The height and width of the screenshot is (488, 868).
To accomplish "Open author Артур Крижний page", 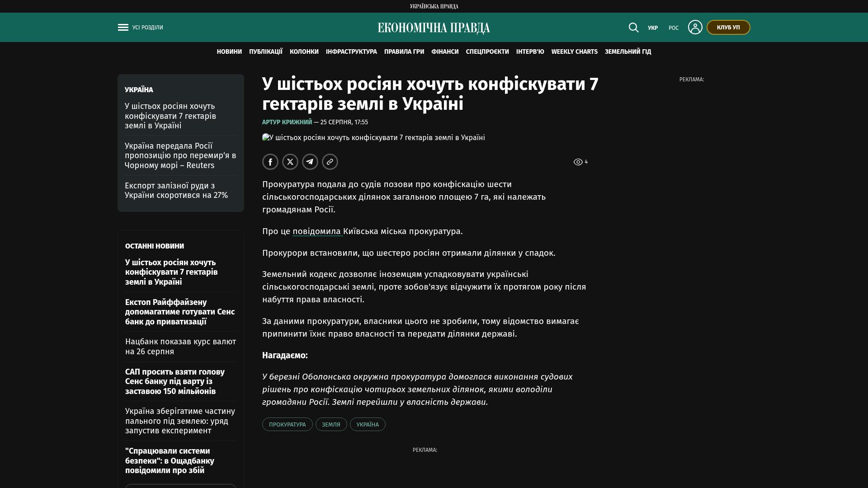I will [287, 122].
